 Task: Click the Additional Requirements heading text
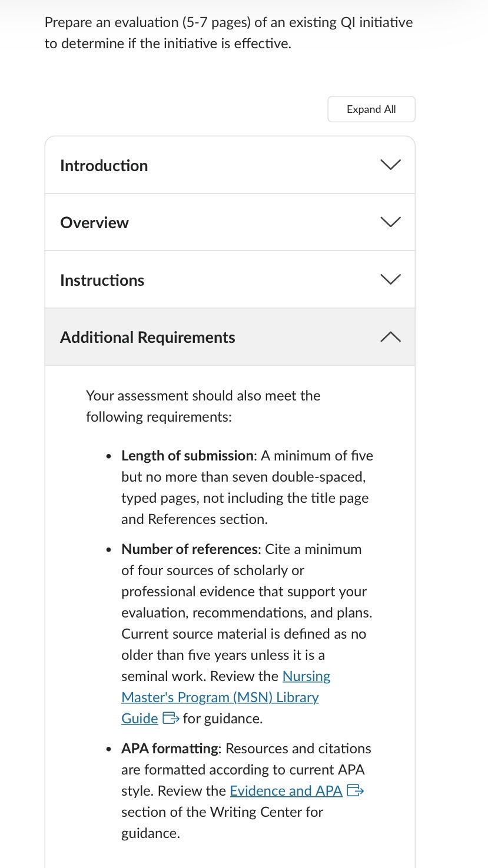click(x=147, y=338)
